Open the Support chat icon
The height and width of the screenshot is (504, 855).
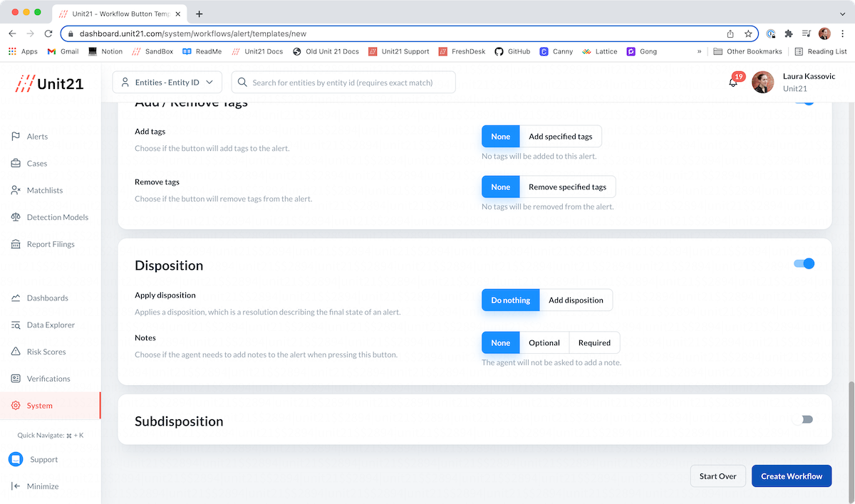(x=16, y=460)
